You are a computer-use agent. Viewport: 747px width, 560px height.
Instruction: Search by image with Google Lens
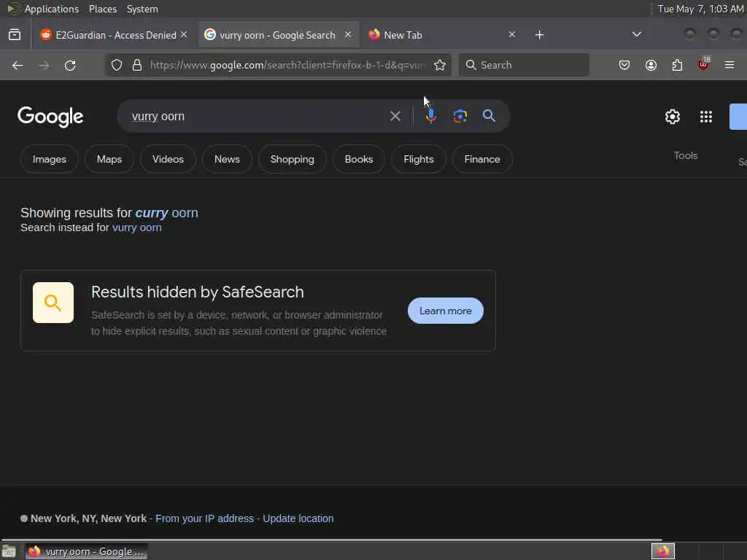(460, 116)
